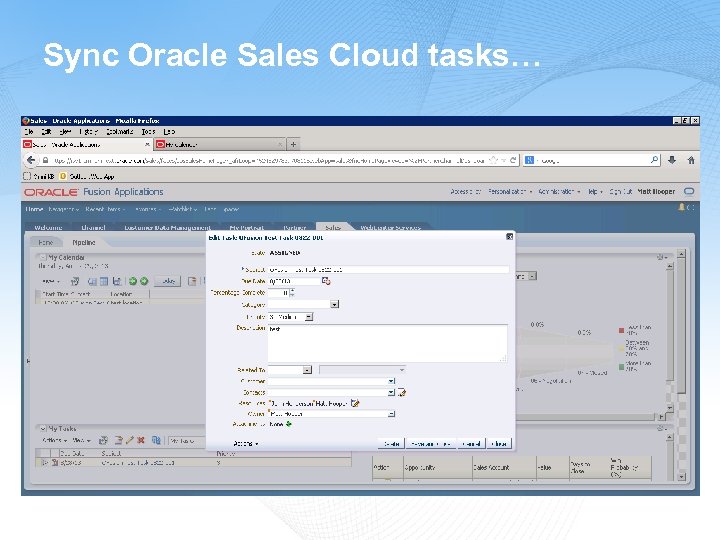The image size is (720, 540).
Task: Click the edit icon beside Resources
Action: coord(355,403)
